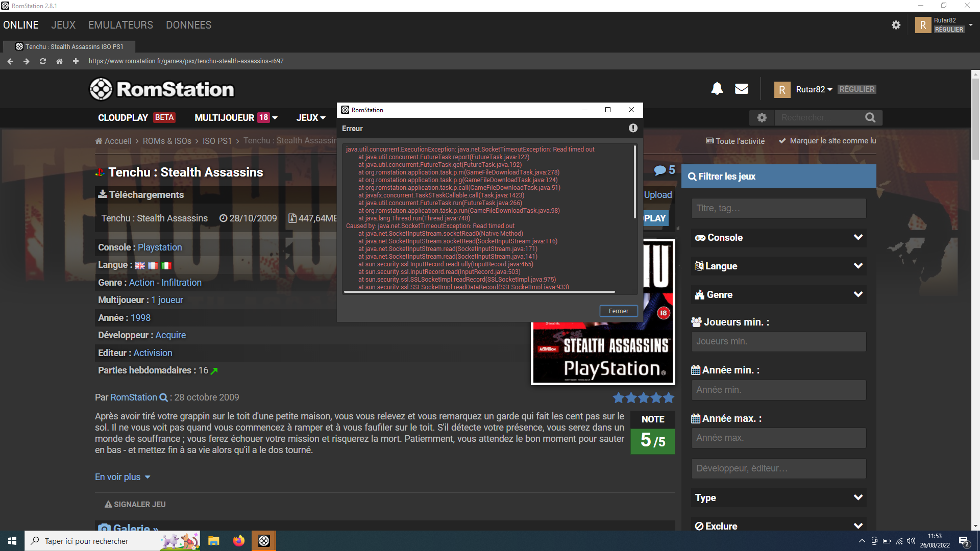
Task: Click the search magnifier icon
Action: click(x=870, y=118)
